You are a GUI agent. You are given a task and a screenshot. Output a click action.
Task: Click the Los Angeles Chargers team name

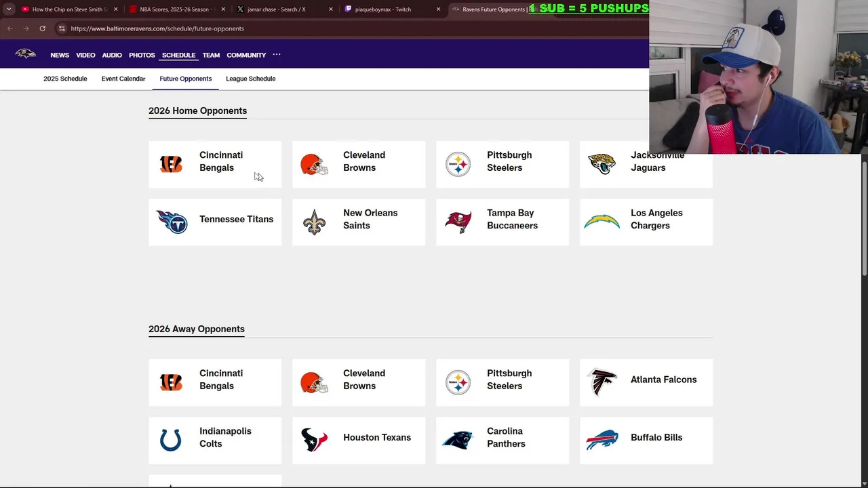656,219
